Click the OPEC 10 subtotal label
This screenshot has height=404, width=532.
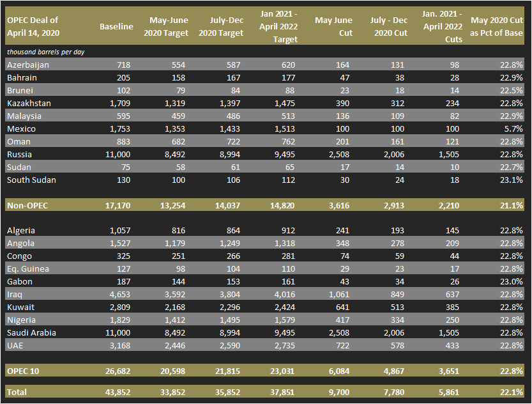coord(23,371)
